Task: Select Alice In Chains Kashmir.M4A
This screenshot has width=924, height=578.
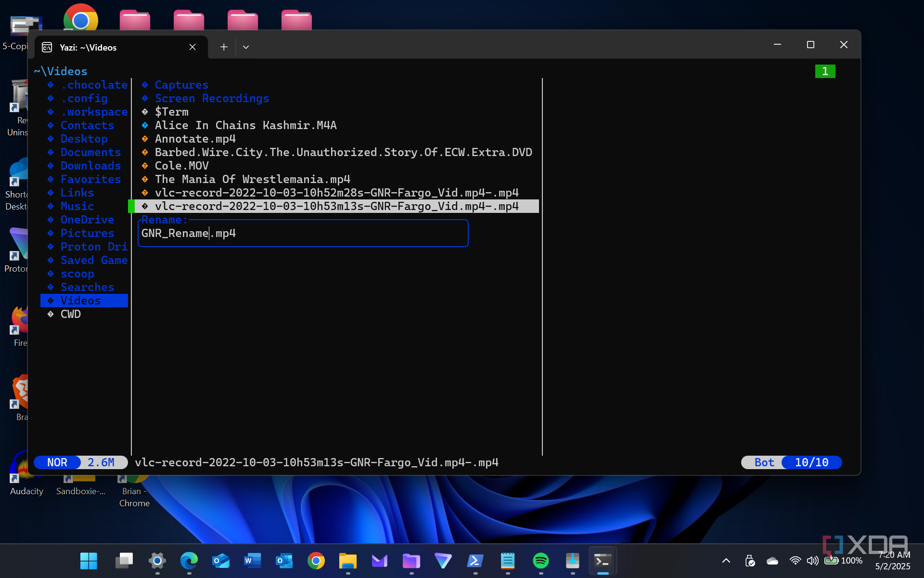Action: click(x=245, y=125)
